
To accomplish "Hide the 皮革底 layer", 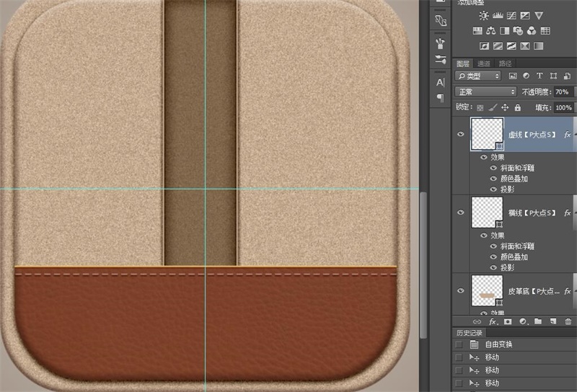I will tap(460, 291).
